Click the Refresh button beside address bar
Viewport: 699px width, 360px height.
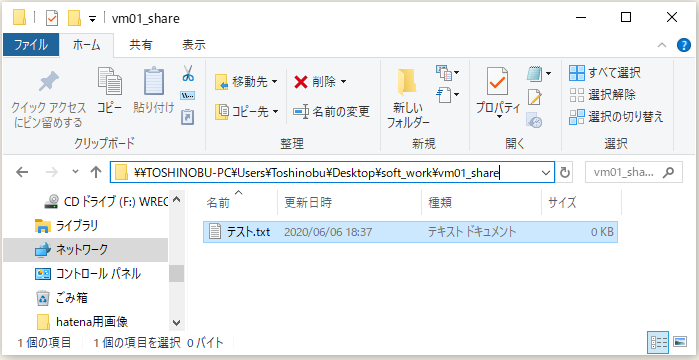coord(565,172)
